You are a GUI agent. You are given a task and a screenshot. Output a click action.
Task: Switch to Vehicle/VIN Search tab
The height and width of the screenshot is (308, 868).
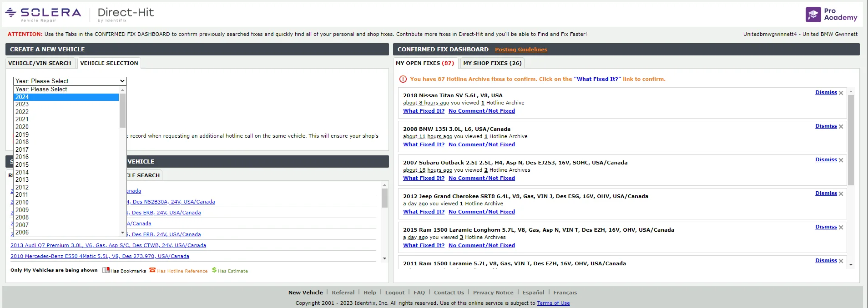click(40, 63)
